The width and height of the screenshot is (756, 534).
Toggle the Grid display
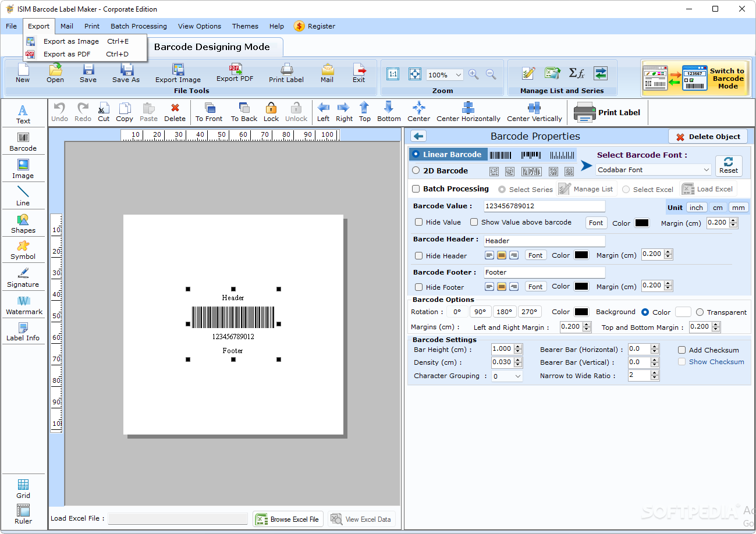(x=23, y=489)
